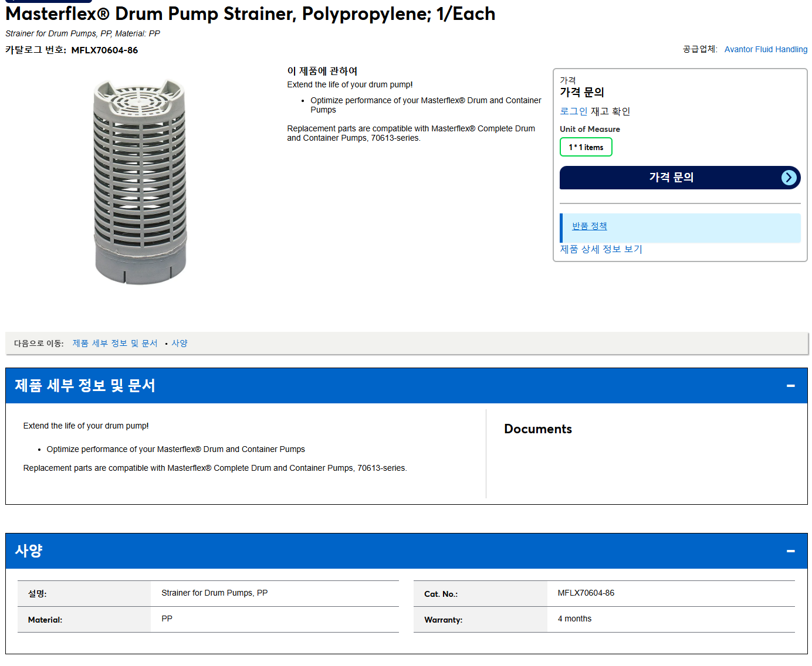Click the Masterflex Drum Pump Strainer page title

(251, 13)
